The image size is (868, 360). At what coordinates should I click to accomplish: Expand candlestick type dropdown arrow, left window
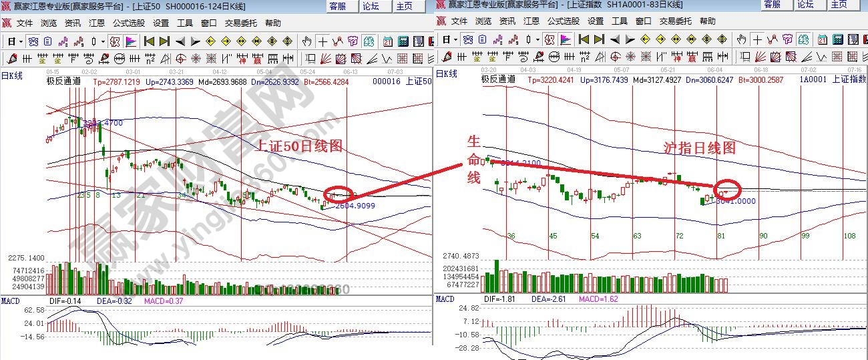click(103, 41)
